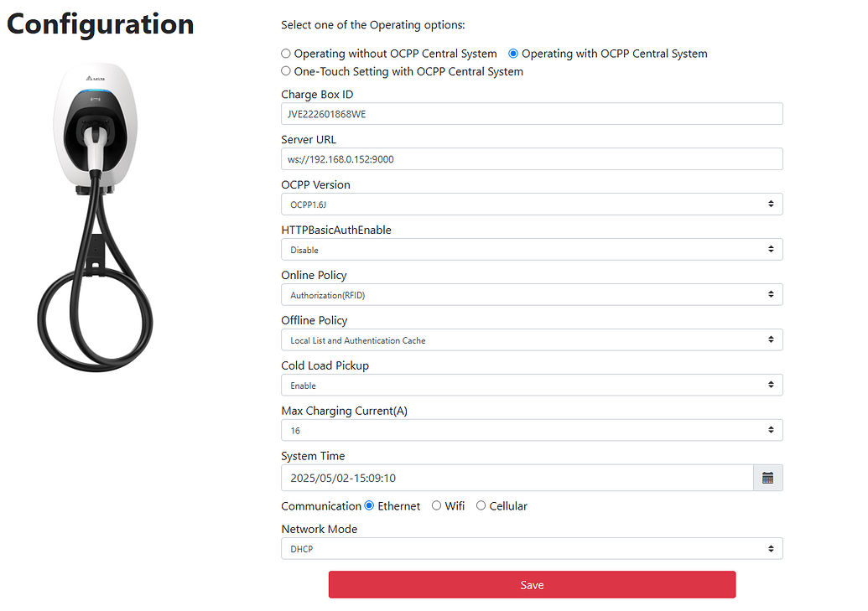Click the Configuration page heading

[101, 23]
